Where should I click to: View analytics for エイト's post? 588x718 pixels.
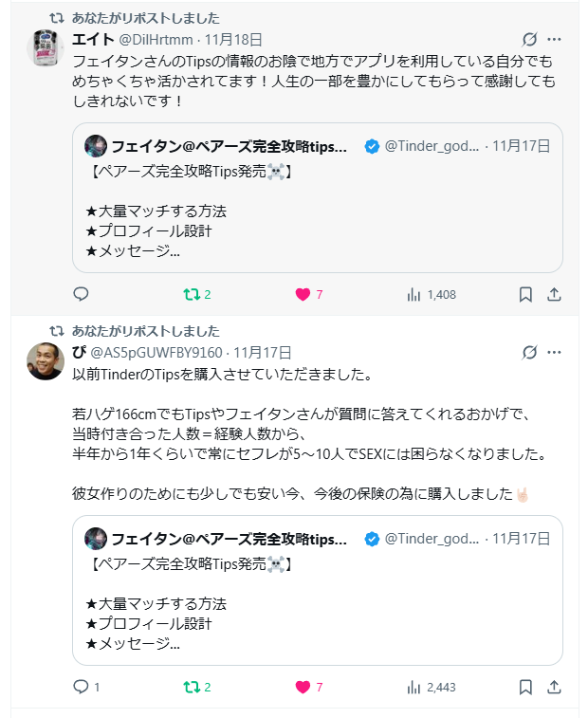(413, 294)
